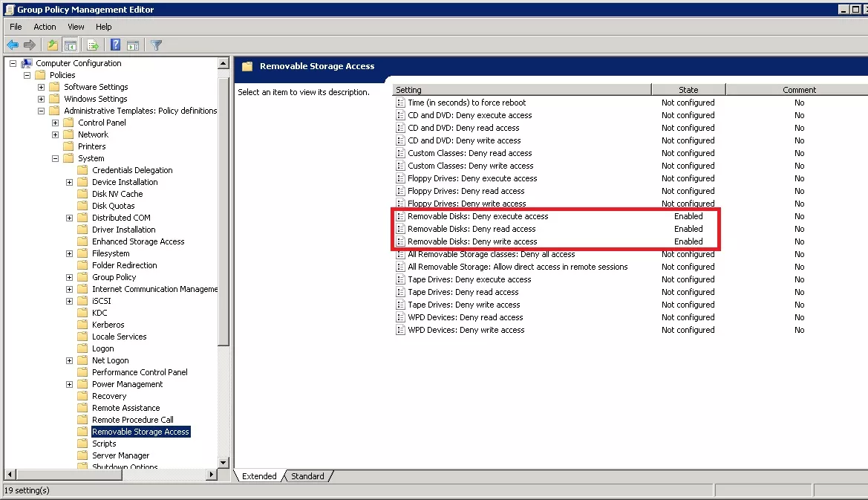Select WPD Devices: Deny read access

point(466,318)
